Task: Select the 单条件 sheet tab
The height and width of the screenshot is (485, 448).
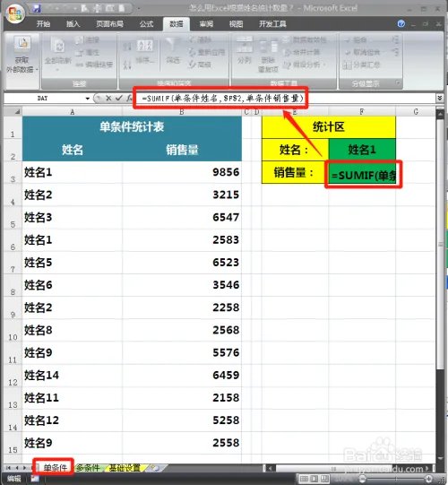Action: (55, 467)
